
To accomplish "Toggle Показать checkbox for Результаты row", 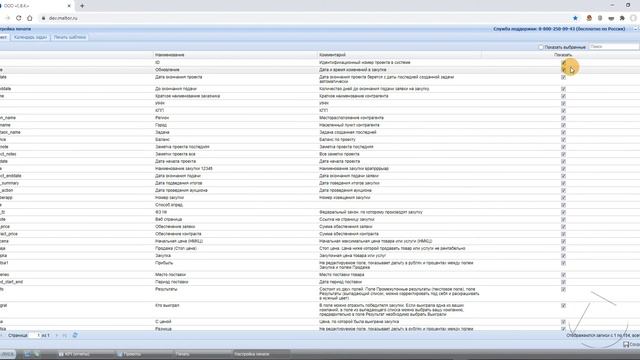I will [563, 289].
